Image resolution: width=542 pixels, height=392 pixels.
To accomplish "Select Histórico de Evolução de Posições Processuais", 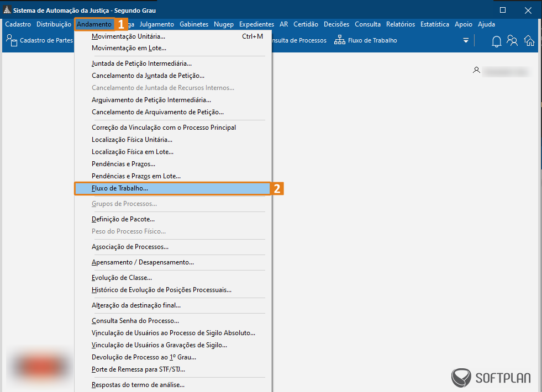I will [173, 290].
